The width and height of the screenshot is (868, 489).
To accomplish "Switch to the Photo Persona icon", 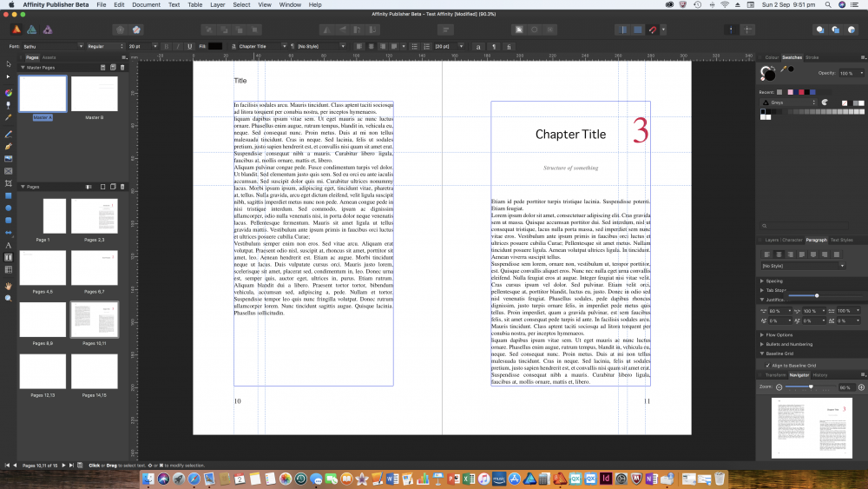I will (x=48, y=30).
